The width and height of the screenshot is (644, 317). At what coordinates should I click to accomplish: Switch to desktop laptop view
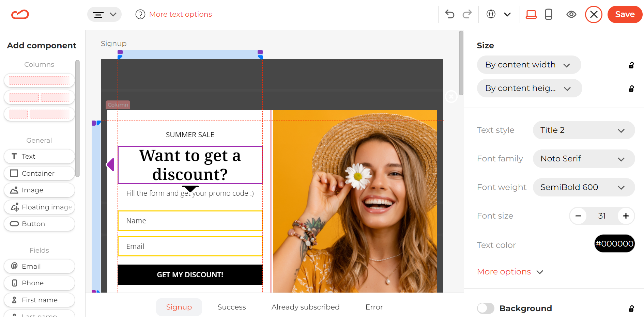(x=531, y=14)
